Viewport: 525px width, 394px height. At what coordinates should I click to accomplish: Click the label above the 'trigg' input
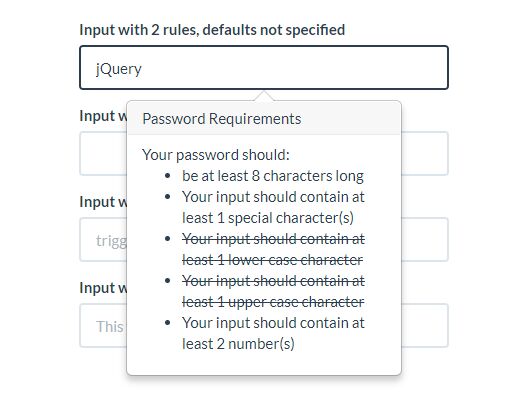tap(103, 202)
